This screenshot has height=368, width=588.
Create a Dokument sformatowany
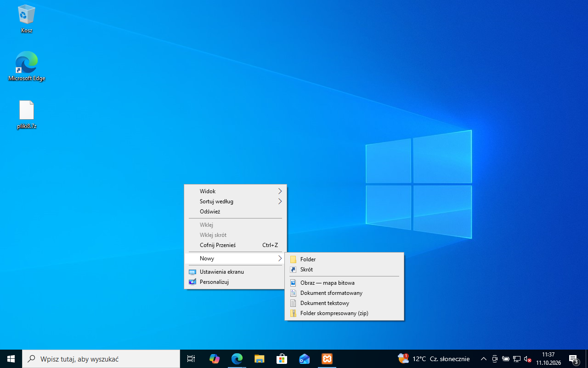pyautogui.click(x=344, y=293)
